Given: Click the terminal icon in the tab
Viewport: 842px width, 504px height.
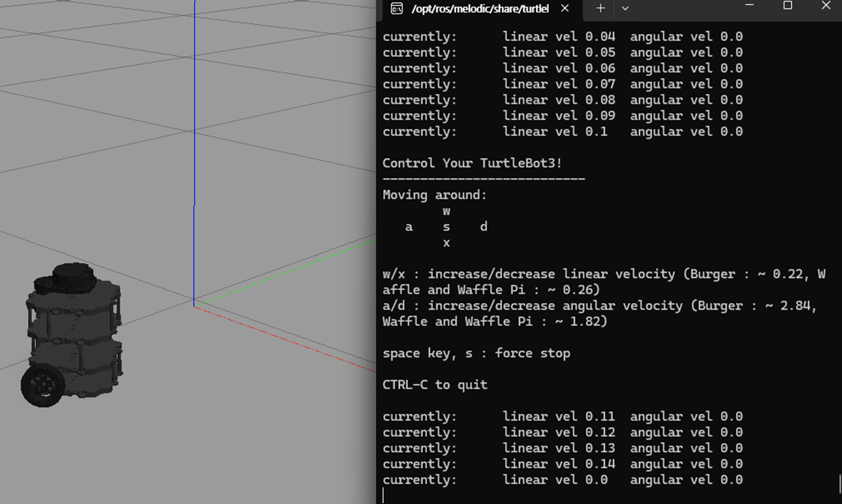Looking at the screenshot, I should pyautogui.click(x=396, y=9).
